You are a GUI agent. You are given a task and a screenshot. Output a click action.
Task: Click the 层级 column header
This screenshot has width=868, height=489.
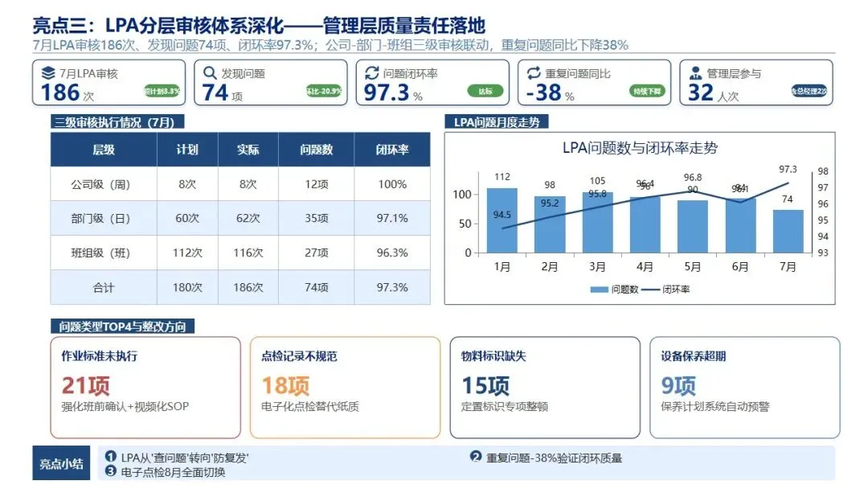pyautogui.click(x=104, y=150)
